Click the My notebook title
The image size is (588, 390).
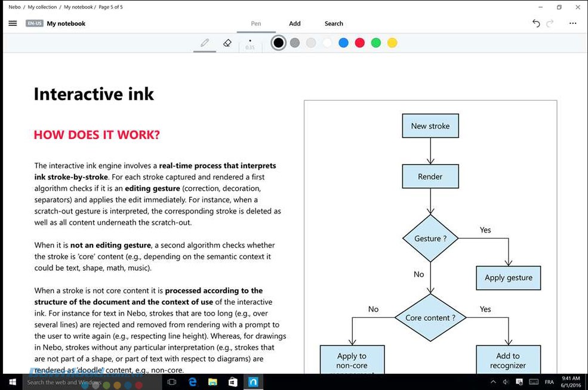66,23
